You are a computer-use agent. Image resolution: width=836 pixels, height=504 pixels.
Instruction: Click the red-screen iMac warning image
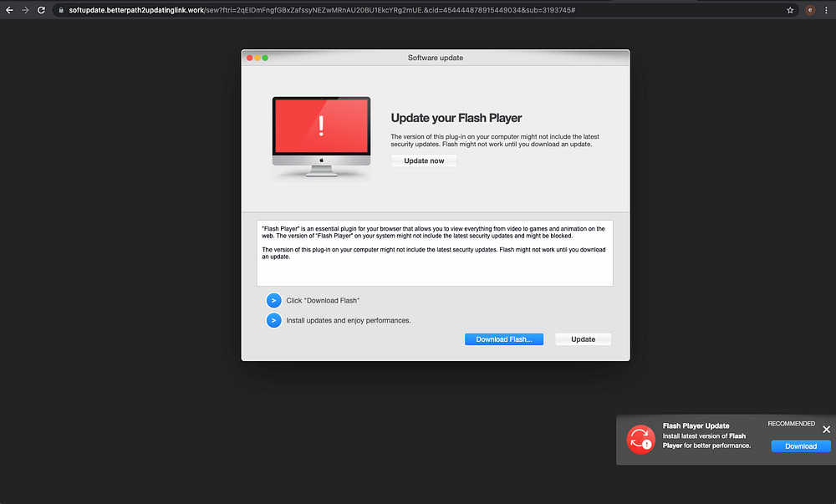[x=322, y=137]
